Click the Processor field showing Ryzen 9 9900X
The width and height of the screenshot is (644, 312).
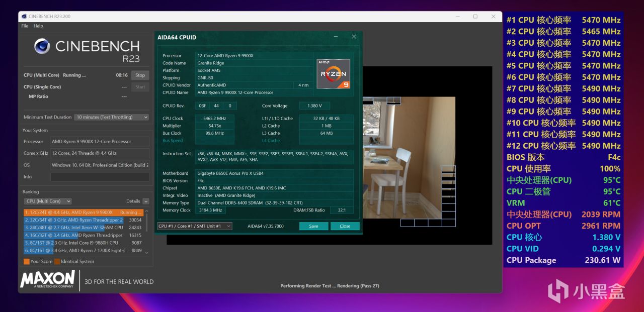tap(100, 142)
